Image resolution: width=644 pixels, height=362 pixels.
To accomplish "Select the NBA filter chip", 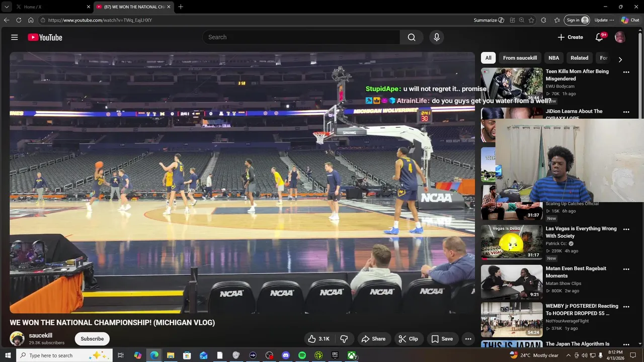I will (x=553, y=58).
